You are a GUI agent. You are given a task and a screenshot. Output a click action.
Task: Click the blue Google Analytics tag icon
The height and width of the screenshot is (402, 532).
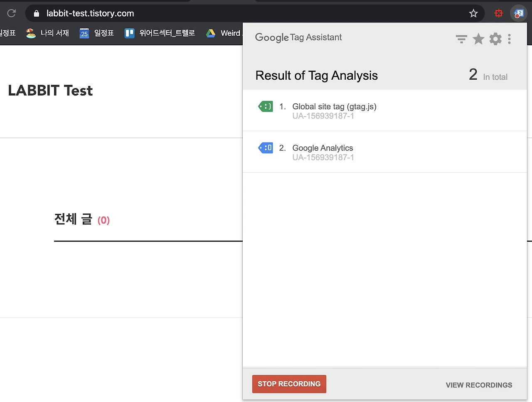(x=266, y=147)
